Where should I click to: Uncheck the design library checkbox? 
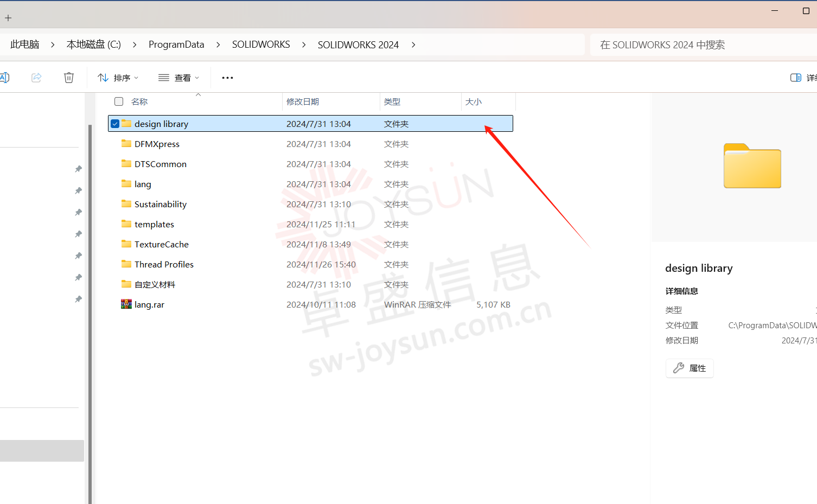[x=115, y=124]
